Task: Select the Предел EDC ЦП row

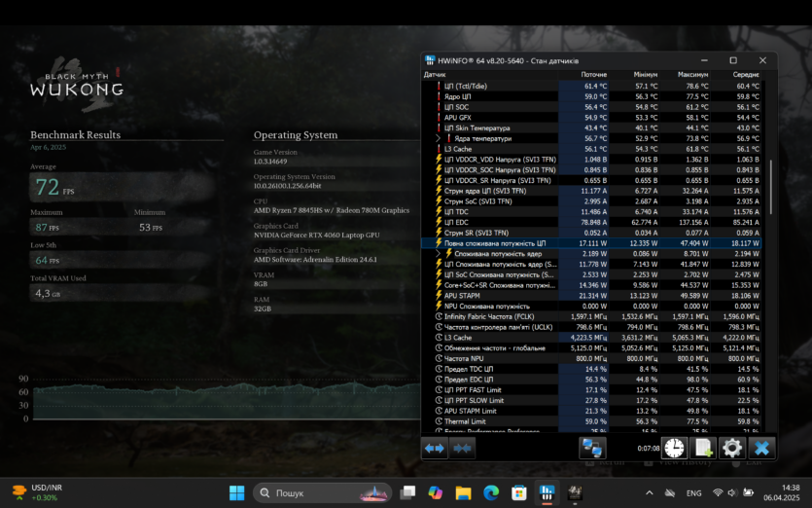Action: pyautogui.click(x=591, y=380)
